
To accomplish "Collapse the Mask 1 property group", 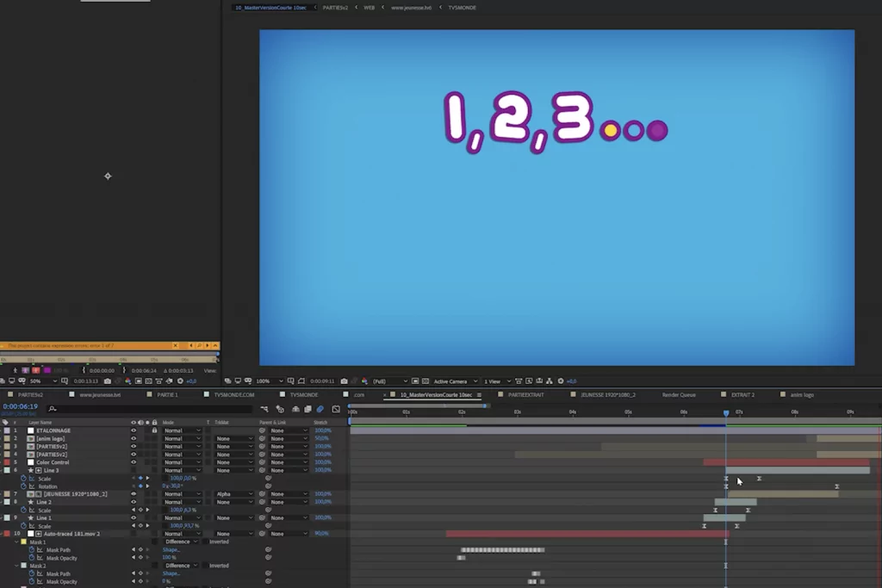I will point(16,542).
